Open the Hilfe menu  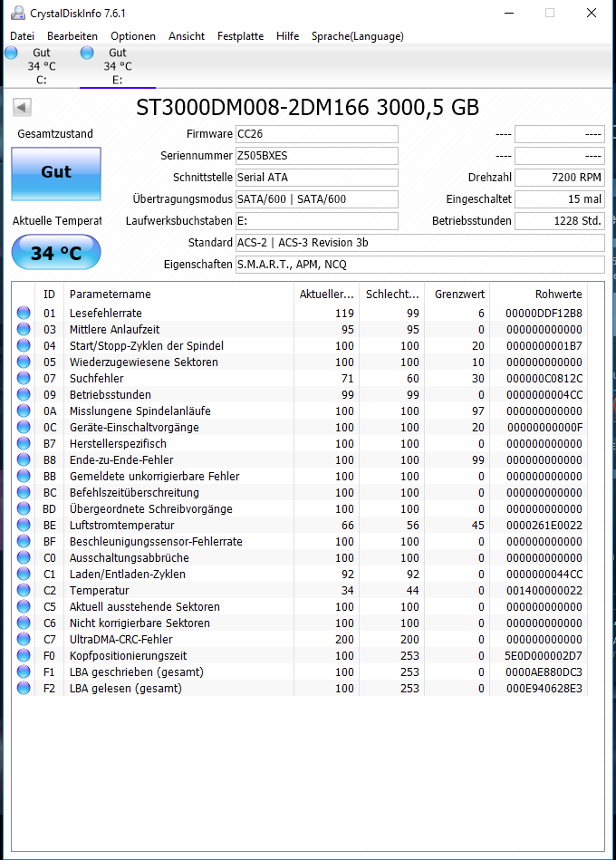pyautogui.click(x=288, y=36)
